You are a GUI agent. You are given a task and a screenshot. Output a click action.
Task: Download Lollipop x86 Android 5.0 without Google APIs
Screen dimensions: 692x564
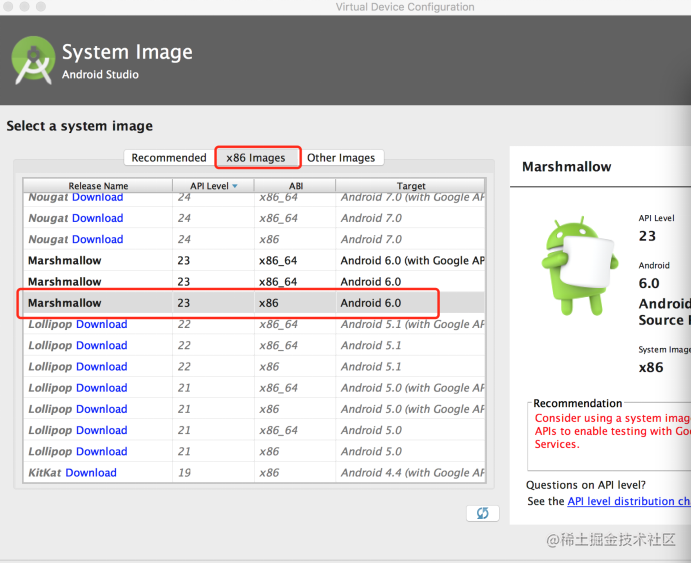[x=102, y=451]
